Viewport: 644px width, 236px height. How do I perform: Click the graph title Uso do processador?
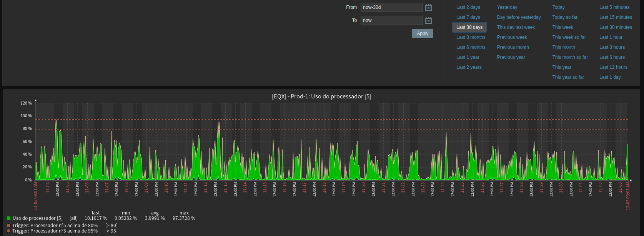coord(321,96)
